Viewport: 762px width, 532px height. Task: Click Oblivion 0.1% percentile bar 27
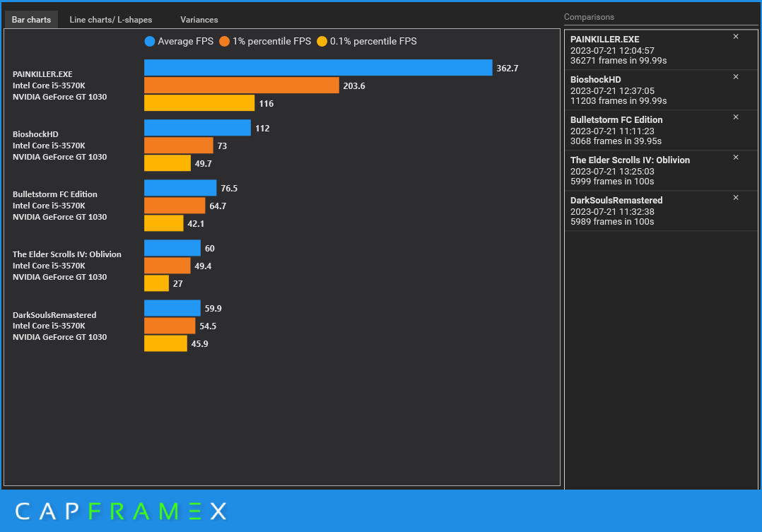156,283
